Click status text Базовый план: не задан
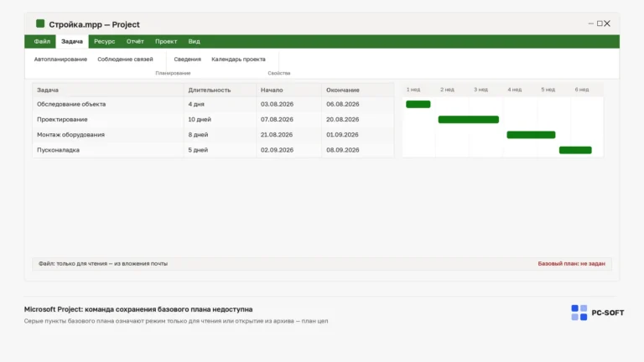The height and width of the screenshot is (362, 644). pyautogui.click(x=571, y=263)
